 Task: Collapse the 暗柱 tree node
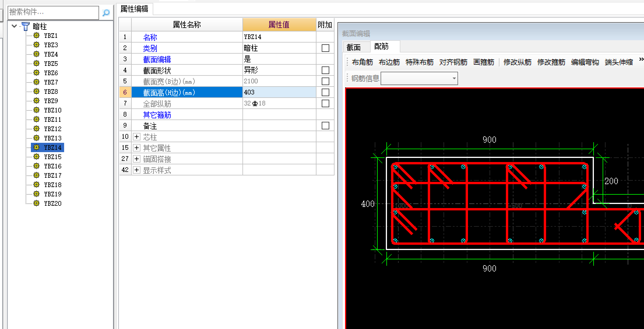[14, 26]
